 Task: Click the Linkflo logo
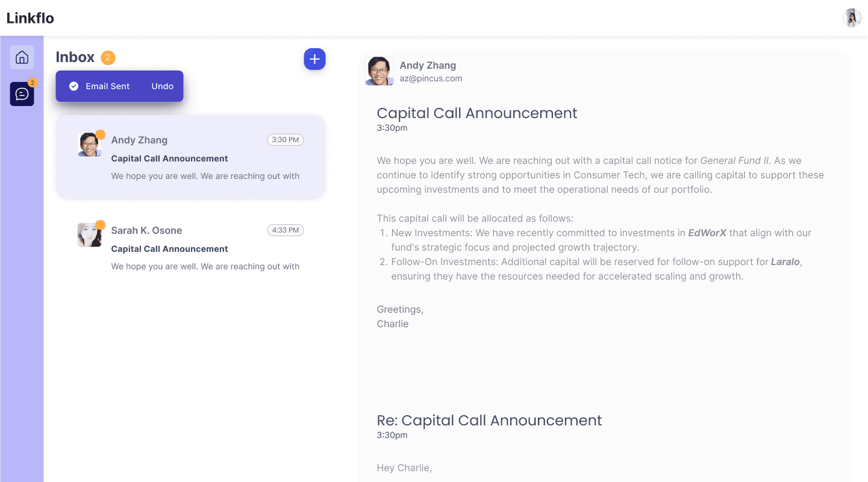tap(30, 18)
